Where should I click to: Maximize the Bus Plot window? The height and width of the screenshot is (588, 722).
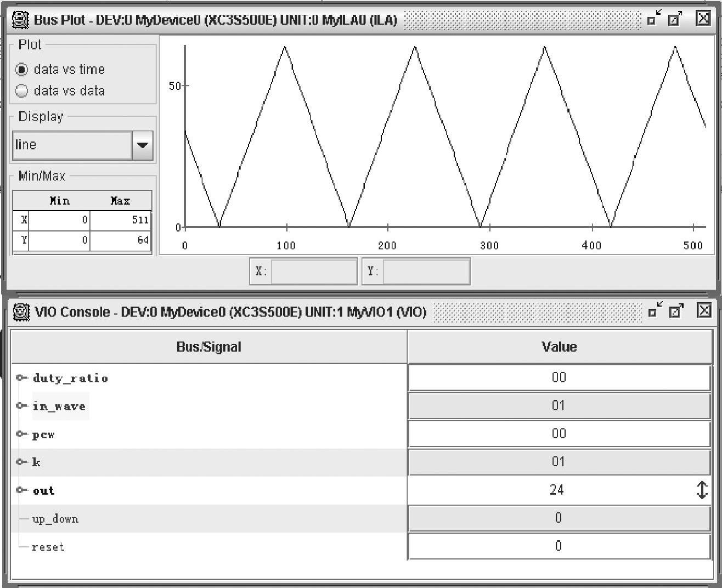pyautogui.click(x=675, y=19)
